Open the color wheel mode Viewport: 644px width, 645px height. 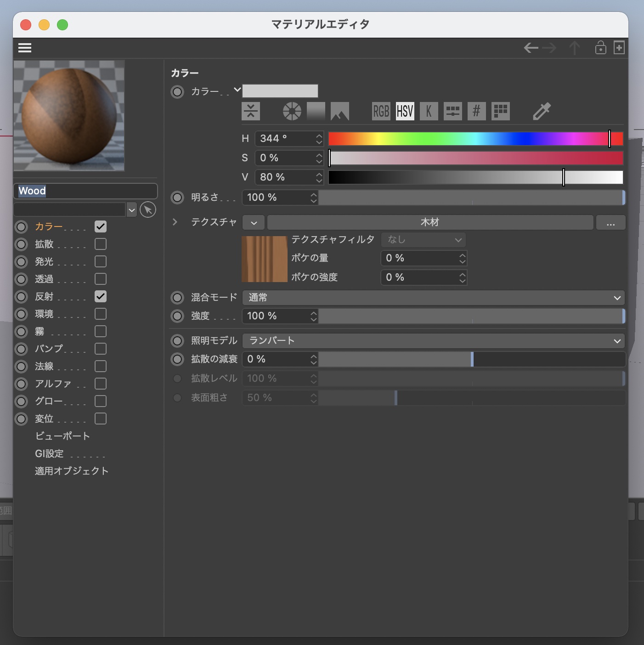coord(292,111)
